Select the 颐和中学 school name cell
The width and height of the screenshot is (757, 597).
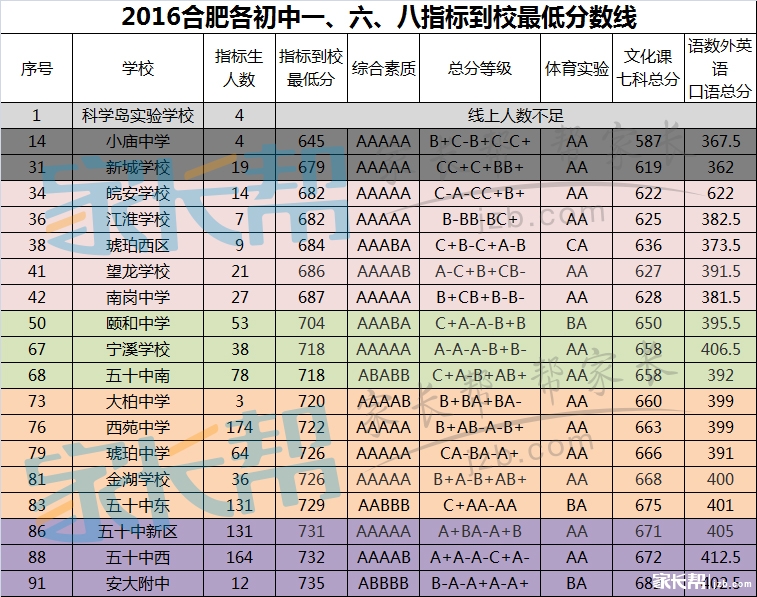tap(138, 323)
